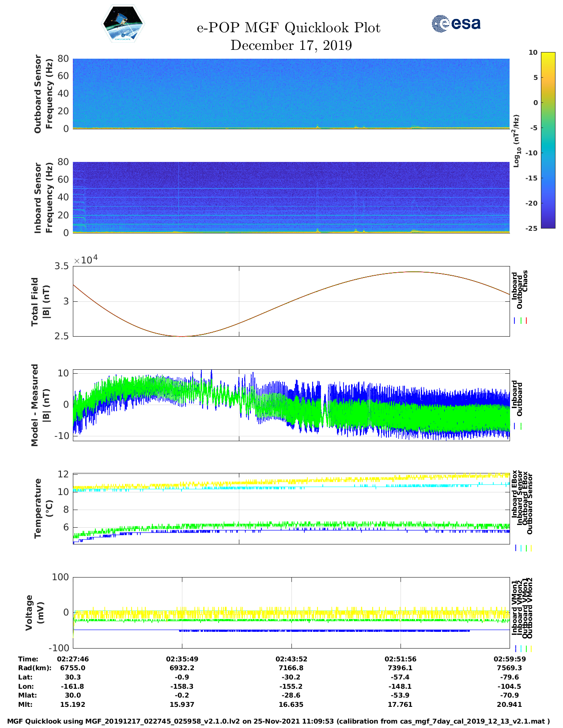The image size is (563, 728).
Task: Click the December 17, 2019 date heading
Action: (x=291, y=45)
